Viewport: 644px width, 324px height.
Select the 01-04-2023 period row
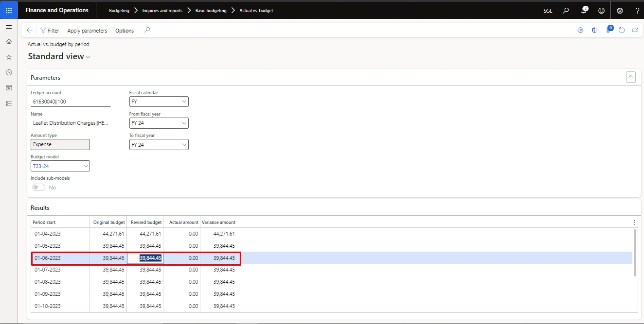point(332,234)
